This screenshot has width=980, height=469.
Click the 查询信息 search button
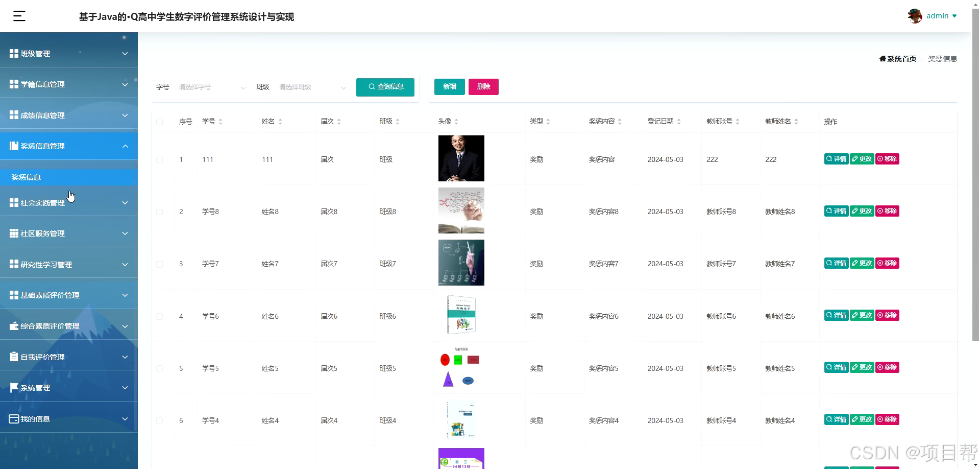click(x=385, y=87)
